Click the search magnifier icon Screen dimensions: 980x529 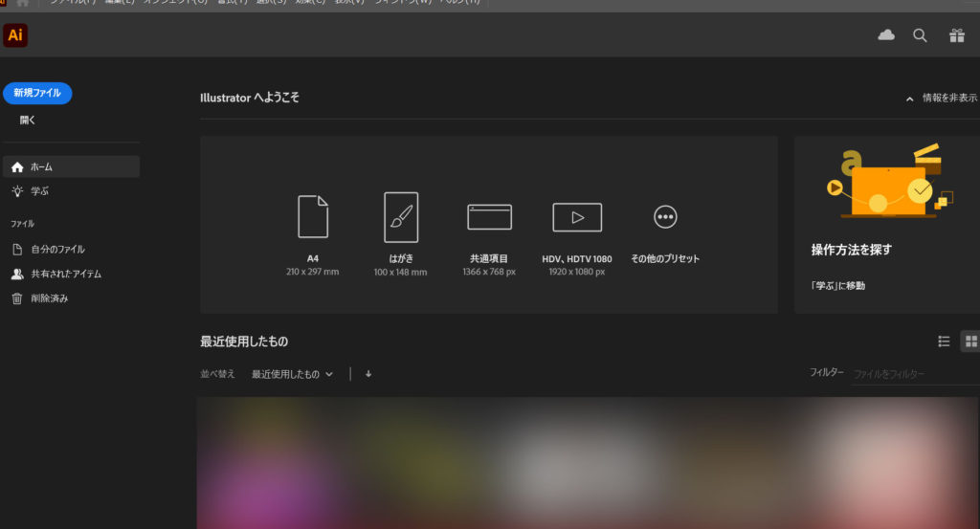(x=920, y=35)
